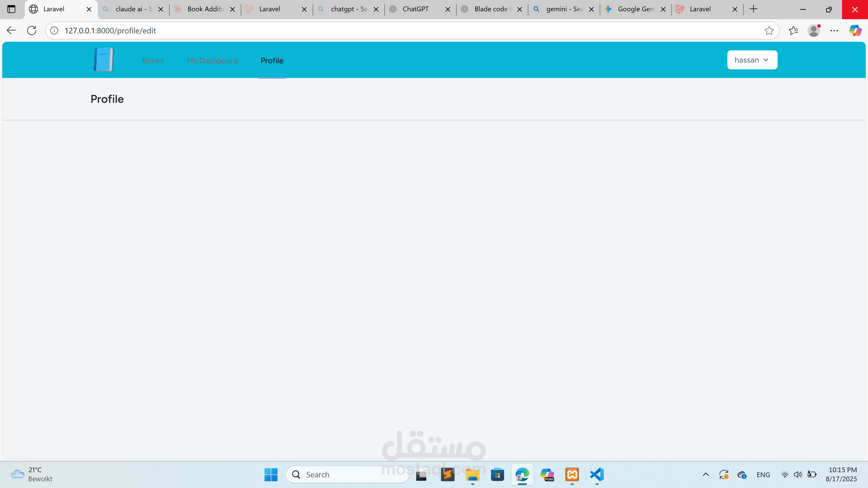Click the ENG language indicator
Viewport: 868px width, 488px height.
pyautogui.click(x=763, y=475)
